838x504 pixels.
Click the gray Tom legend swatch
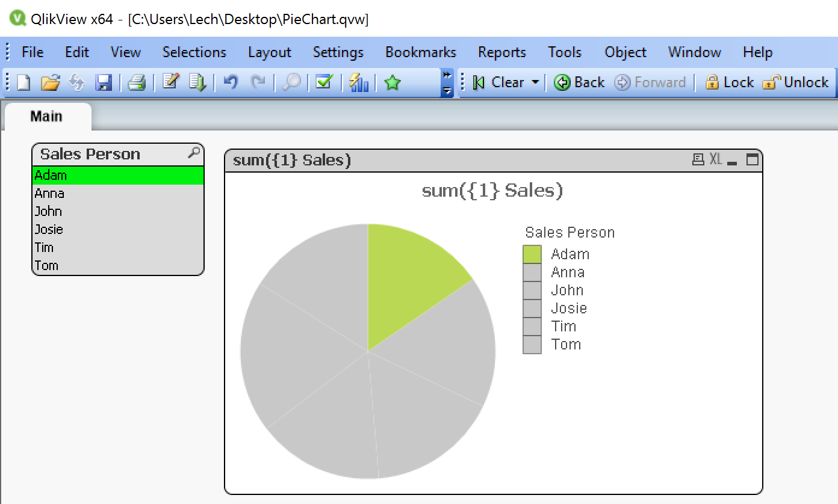click(532, 345)
